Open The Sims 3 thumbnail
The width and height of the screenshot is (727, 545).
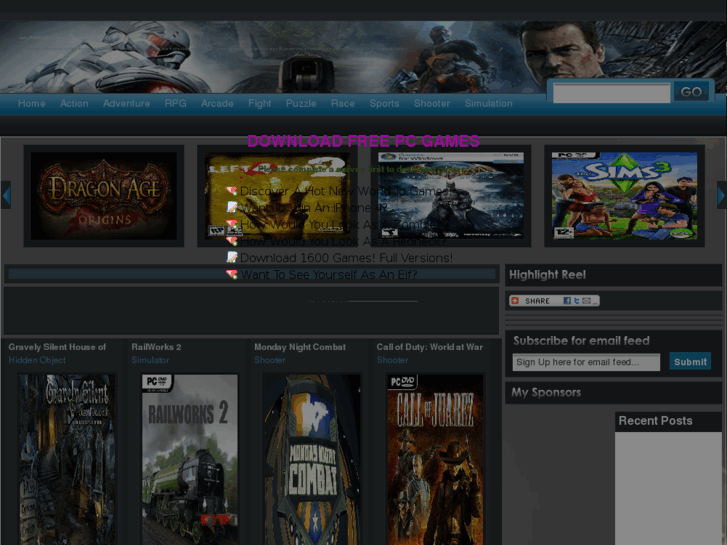click(624, 196)
